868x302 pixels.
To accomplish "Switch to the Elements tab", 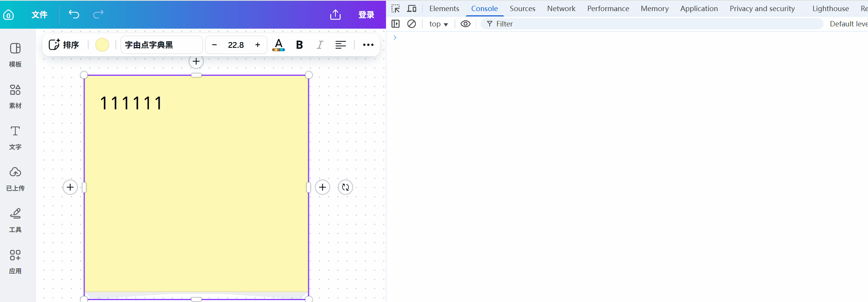I will [444, 8].
